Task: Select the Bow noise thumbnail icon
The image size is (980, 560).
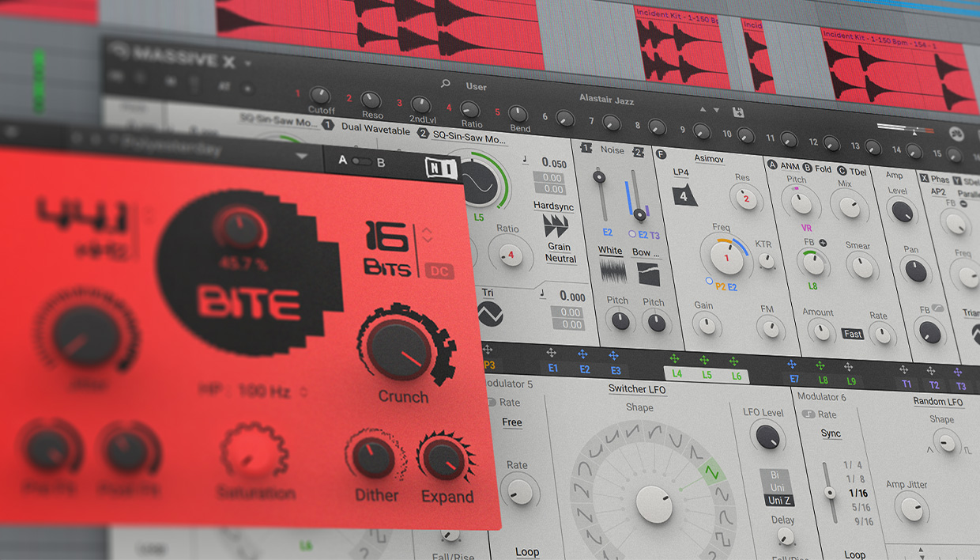Action: pos(648,273)
